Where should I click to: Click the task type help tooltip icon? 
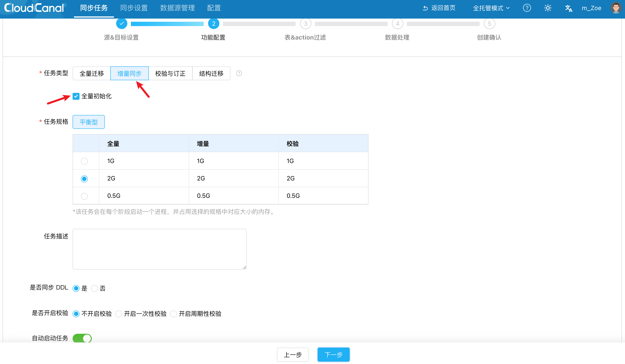point(239,73)
